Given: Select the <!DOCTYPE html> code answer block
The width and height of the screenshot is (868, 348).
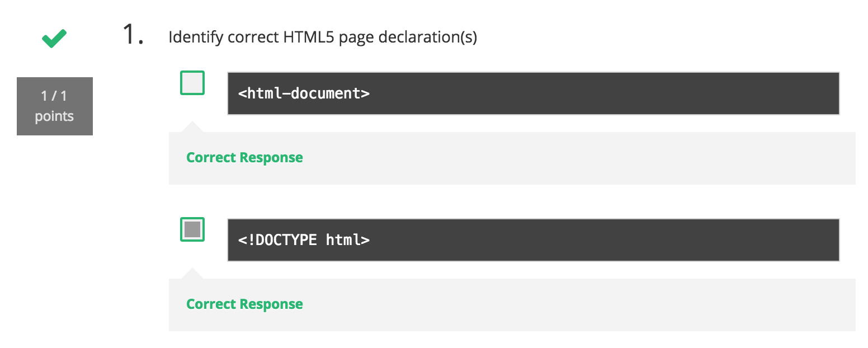Looking at the screenshot, I should (x=534, y=240).
